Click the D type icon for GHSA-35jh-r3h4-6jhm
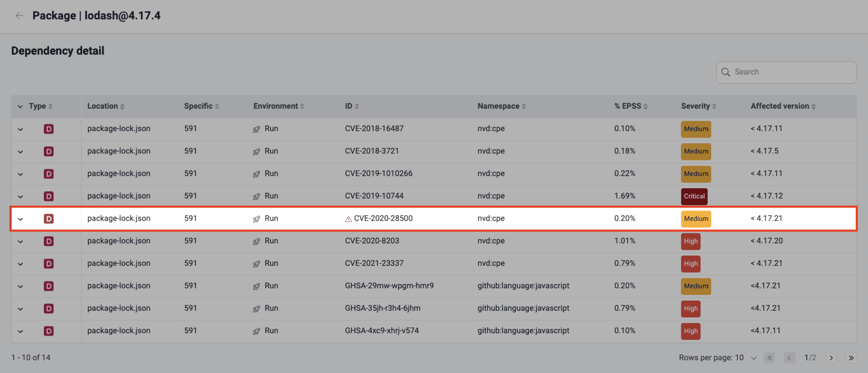Image resolution: width=868 pixels, height=373 pixels. (49, 309)
